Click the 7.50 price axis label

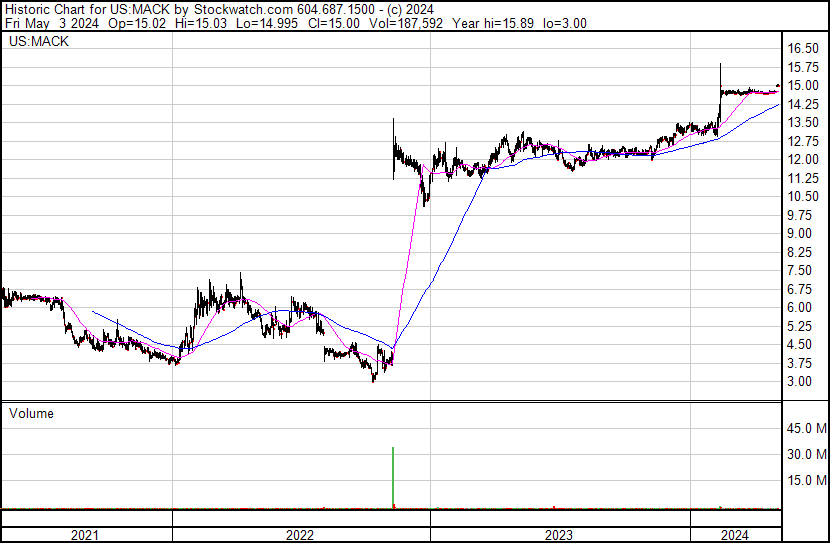tap(800, 271)
